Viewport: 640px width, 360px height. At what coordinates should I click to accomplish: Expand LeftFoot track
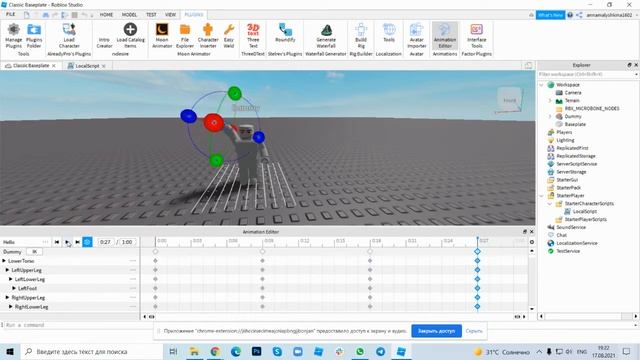[x=14, y=288]
